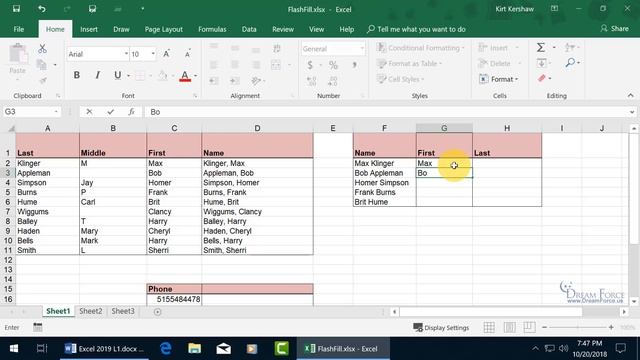Click the Percent Style icon
The height and width of the screenshot is (360, 640).
(x=333, y=65)
